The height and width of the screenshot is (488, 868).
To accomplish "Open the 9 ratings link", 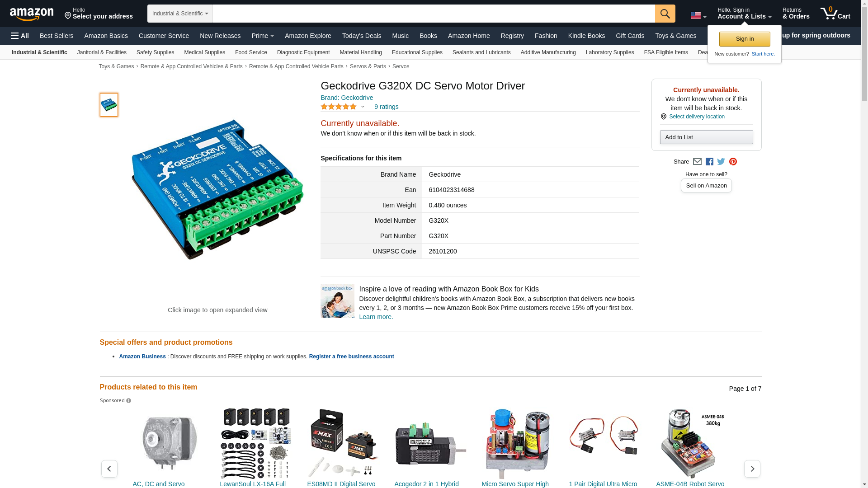I will pos(386,107).
